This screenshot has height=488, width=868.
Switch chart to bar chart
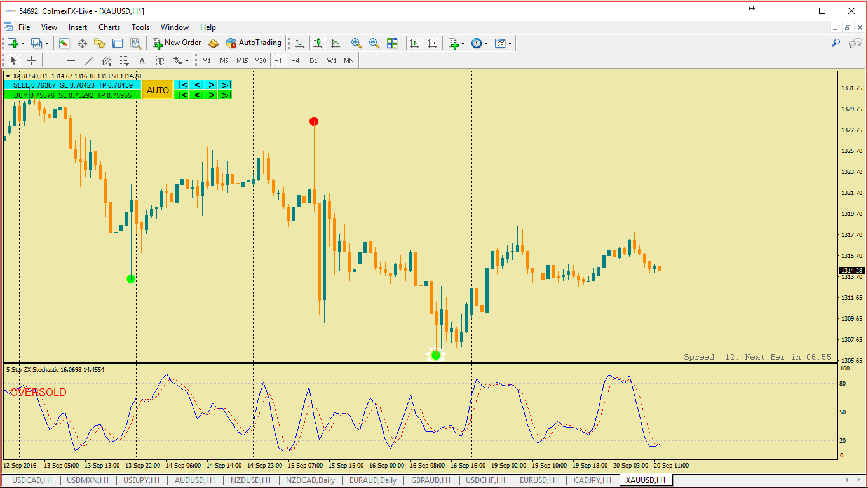(300, 43)
